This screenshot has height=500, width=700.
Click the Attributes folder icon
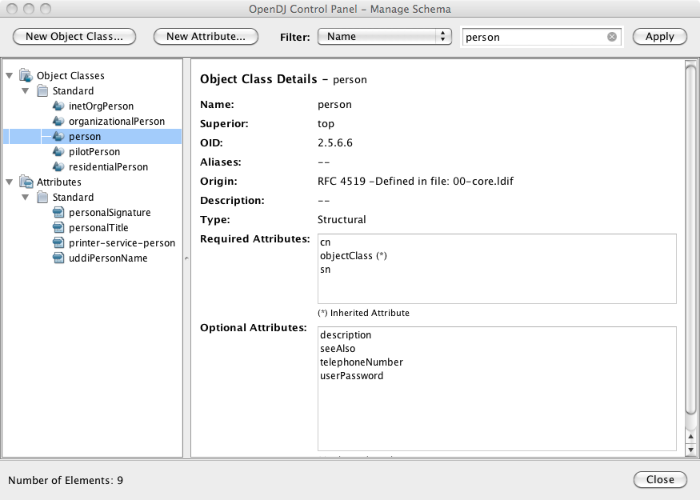[x=26, y=182]
